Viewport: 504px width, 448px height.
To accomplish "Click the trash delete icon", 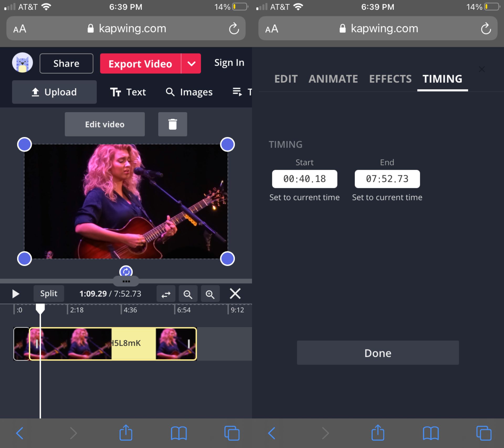I will point(172,124).
